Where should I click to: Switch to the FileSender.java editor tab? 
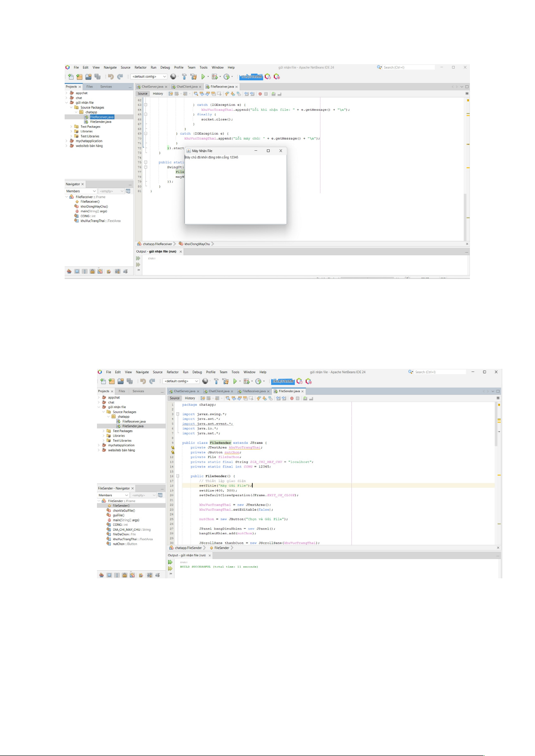(x=289, y=391)
